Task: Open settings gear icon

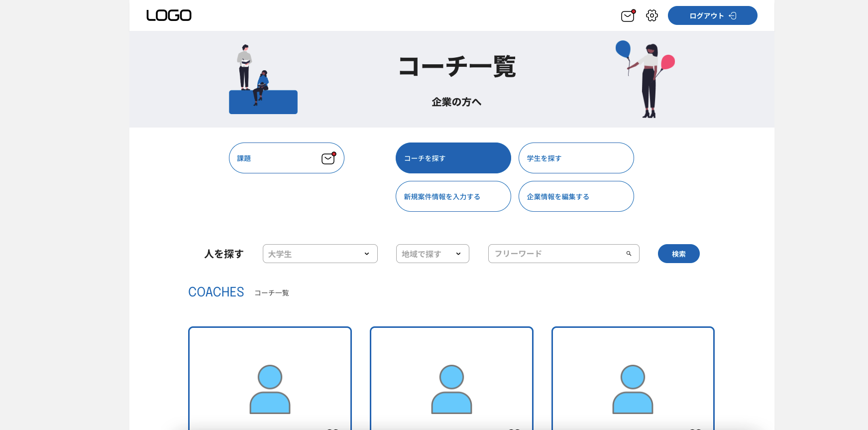Action: point(652,15)
